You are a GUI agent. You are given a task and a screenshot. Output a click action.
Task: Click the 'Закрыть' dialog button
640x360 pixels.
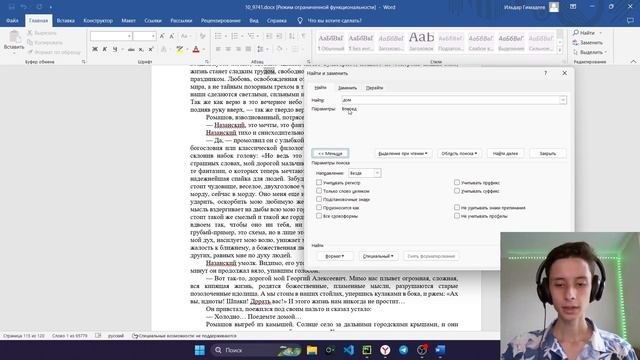click(x=548, y=153)
